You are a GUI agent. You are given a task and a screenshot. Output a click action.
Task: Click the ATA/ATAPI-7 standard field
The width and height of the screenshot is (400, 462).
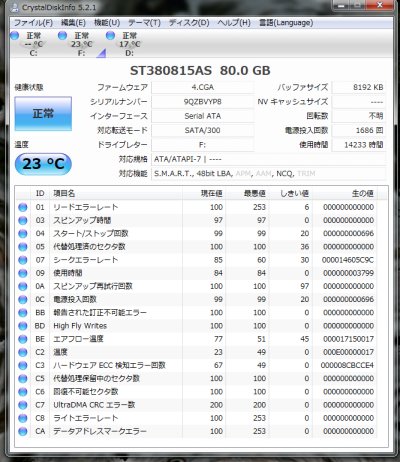click(x=269, y=159)
